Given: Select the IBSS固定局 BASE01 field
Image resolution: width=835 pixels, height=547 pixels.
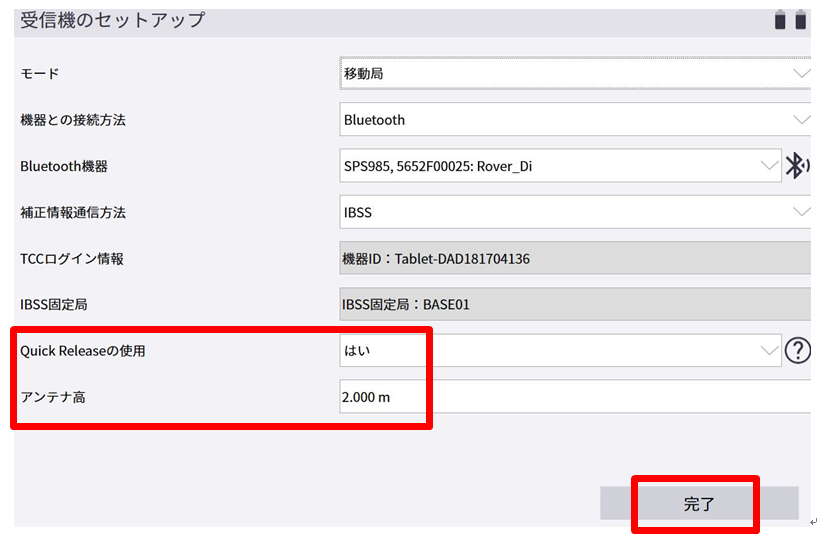Looking at the screenshot, I should coord(575,305).
